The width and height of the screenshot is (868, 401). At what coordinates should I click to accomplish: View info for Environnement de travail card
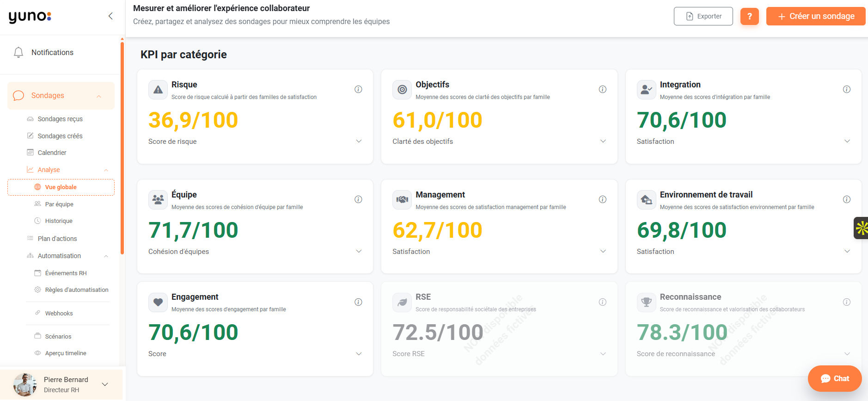coord(847,199)
